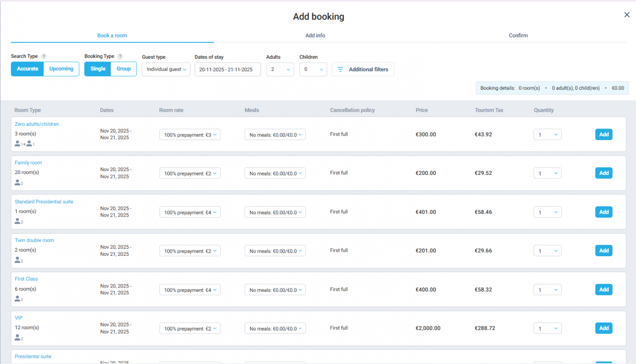Switch Booking Type to Group
Viewport: 636px width, 364px height.
coord(123,69)
